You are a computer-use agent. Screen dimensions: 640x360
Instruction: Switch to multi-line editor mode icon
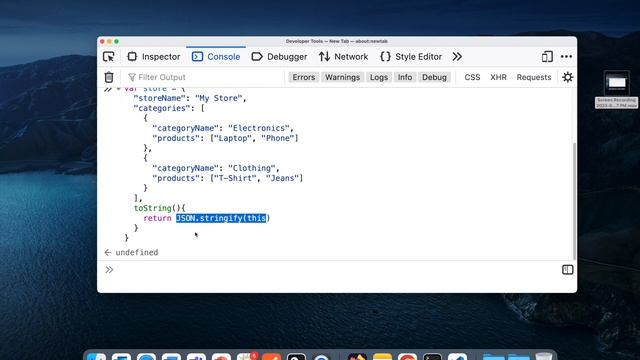coord(567,270)
